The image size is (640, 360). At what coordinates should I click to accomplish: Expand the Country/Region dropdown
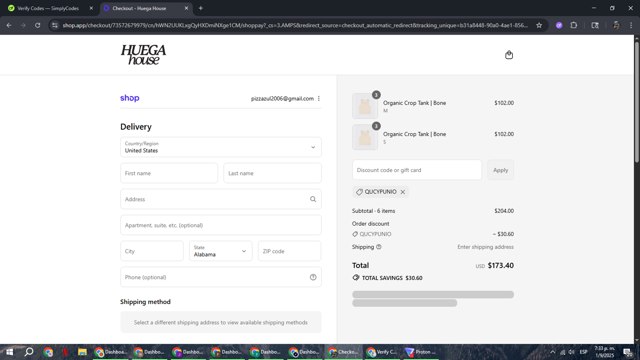221,147
